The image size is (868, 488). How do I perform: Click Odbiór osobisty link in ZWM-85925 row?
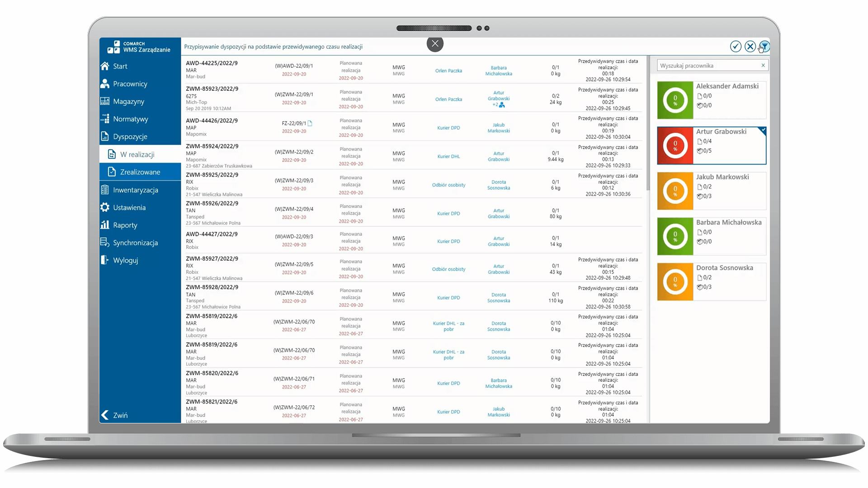click(x=448, y=185)
